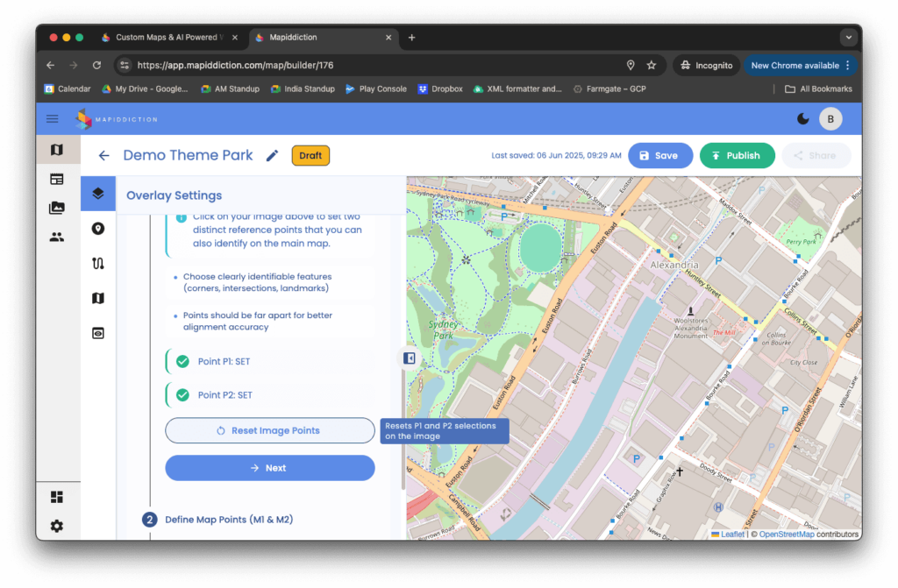Open the AM Standup bookmark
898x588 pixels.
[x=231, y=89]
